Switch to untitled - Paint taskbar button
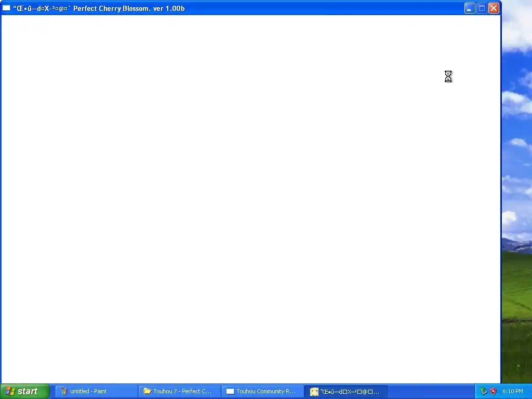 tap(97, 391)
